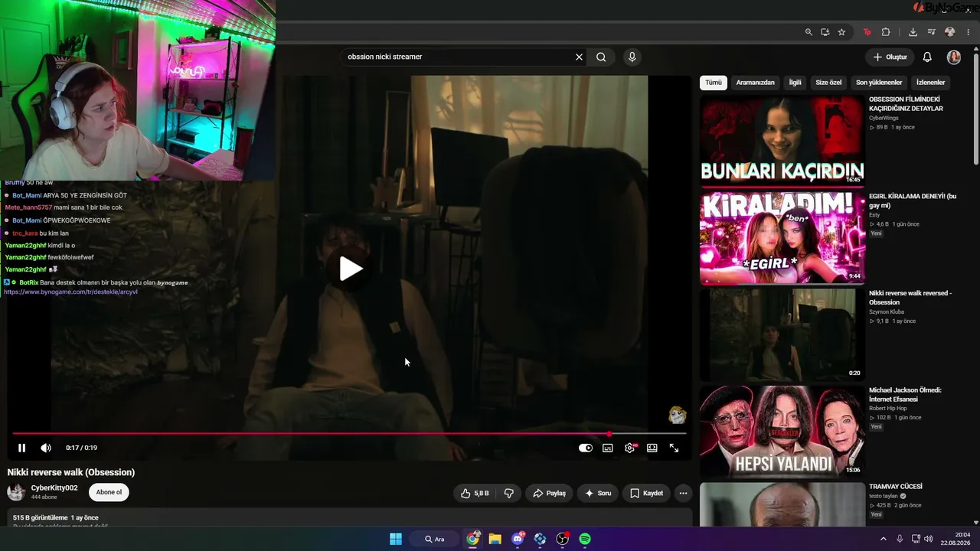Open the EGIRL KİRALADIM video thumbnail
Viewport: 980px width, 551px height.
click(x=782, y=238)
